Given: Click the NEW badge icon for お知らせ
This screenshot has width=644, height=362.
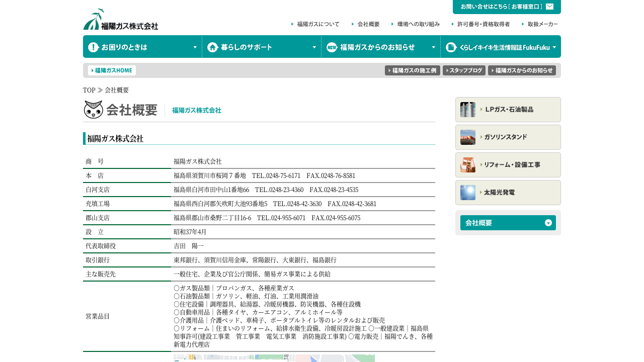Looking at the screenshot, I should tap(332, 47).
